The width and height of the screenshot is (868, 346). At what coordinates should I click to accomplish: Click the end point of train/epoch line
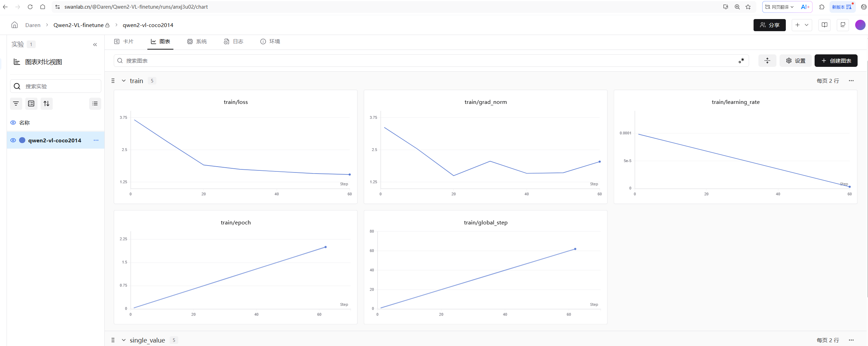326,247
